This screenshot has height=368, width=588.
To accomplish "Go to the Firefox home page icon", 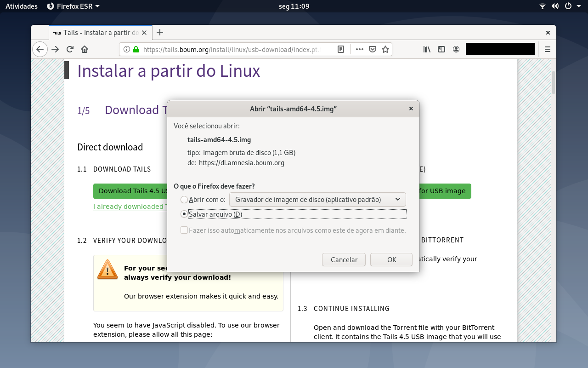I will pos(85,49).
